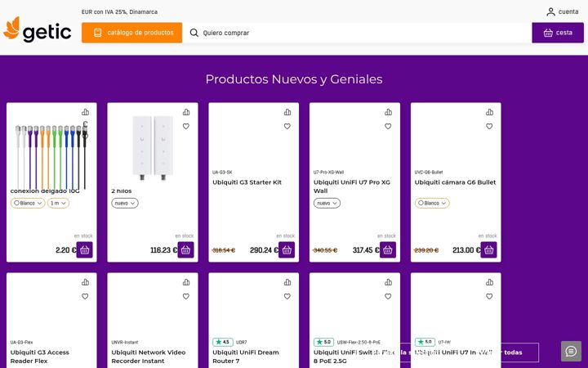
Task: Click the Quiero comprar search field
Action: 356,33
